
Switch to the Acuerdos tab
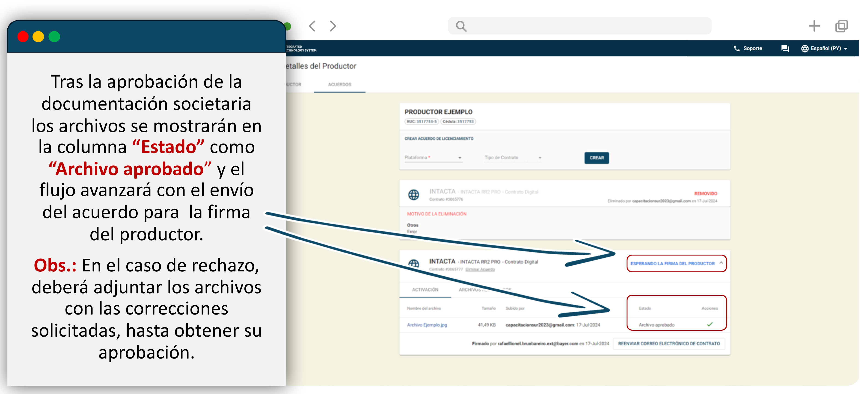pos(339,85)
